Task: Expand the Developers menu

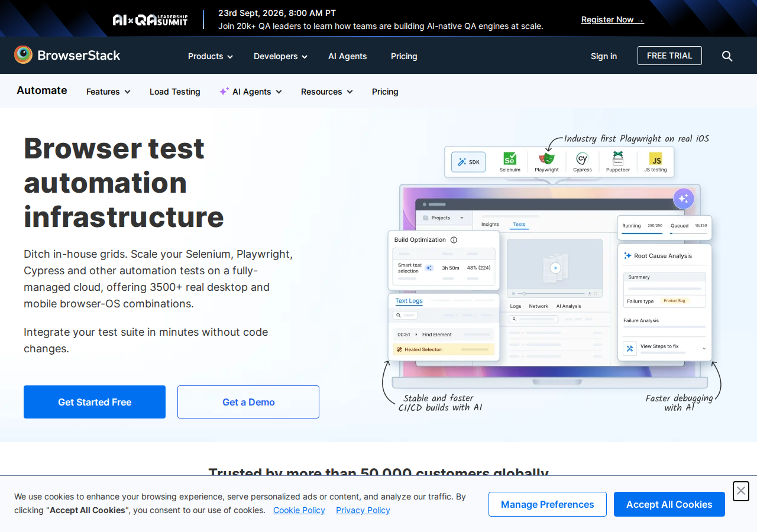Action: (x=280, y=56)
